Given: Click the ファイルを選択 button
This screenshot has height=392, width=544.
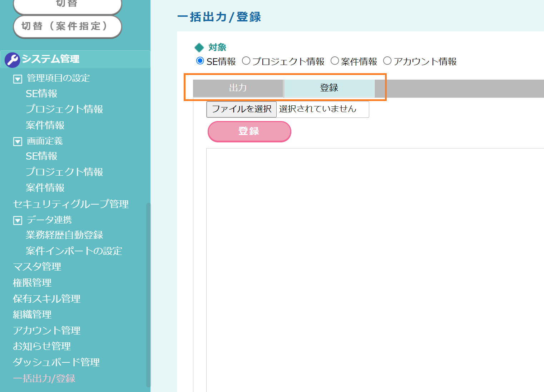Looking at the screenshot, I should pyautogui.click(x=242, y=109).
